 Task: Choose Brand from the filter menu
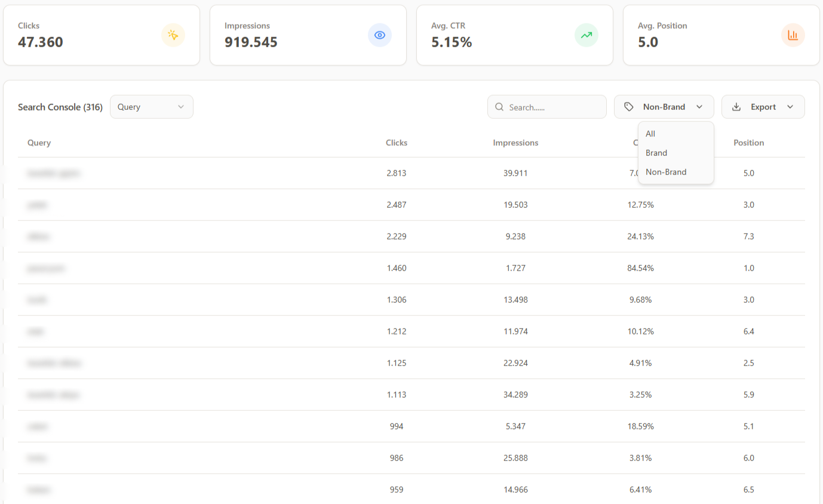656,153
